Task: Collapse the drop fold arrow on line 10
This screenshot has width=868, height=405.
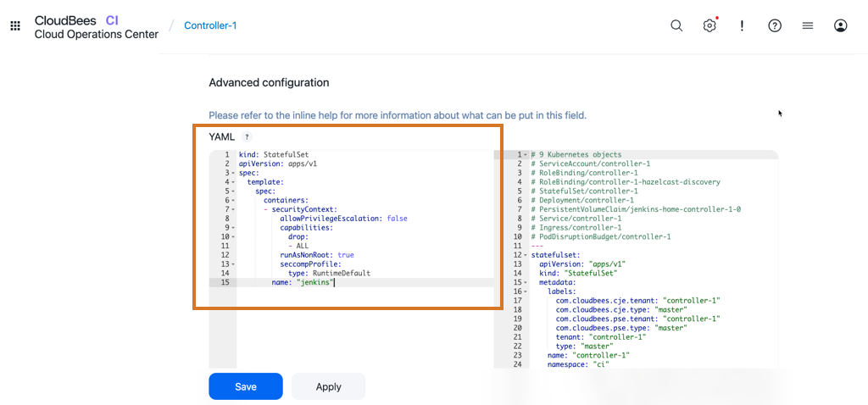Action: point(233,236)
